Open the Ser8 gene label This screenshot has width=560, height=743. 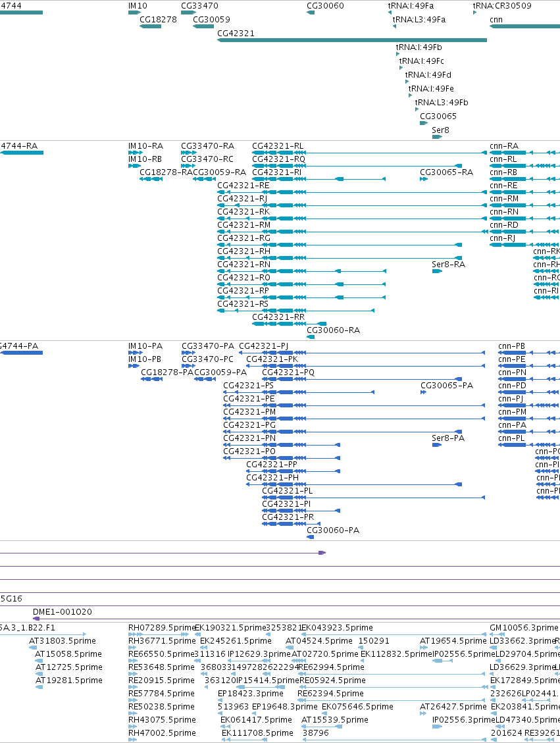pos(441,130)
